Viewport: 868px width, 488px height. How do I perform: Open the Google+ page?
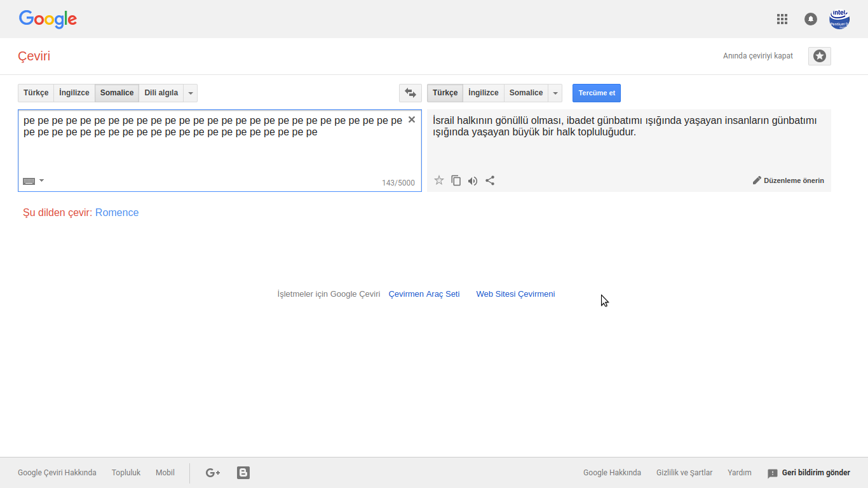[213, 472]
